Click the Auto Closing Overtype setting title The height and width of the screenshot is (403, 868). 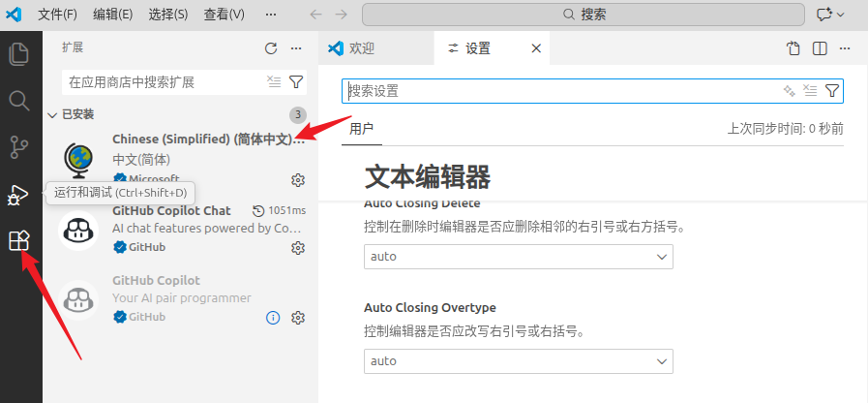(430, 307)
